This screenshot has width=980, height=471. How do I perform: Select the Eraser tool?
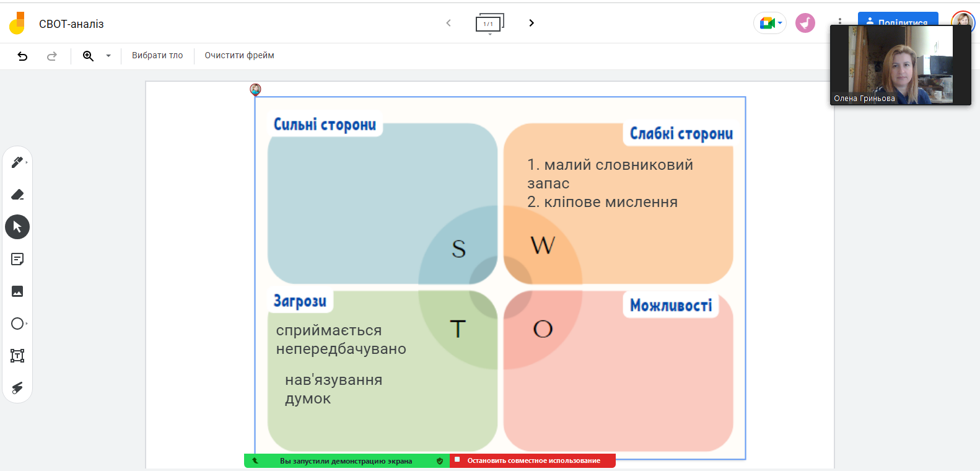pyautogui.click(x=17, y=195)
